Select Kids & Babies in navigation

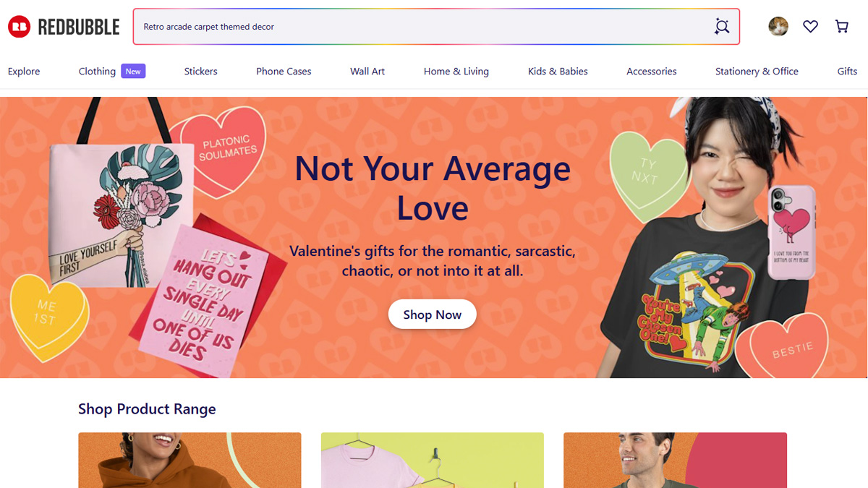pyautogui.click(x=558, y=72)
